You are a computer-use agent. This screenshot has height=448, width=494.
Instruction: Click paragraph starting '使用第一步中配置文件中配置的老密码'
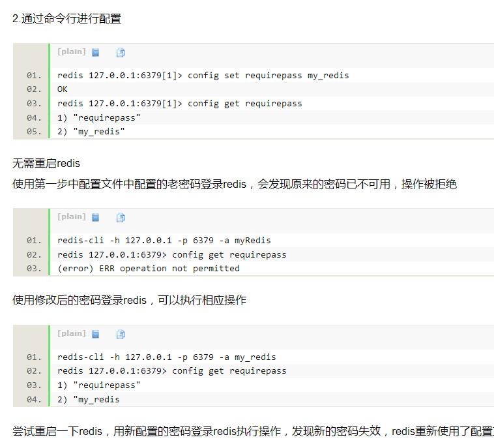[235, 184]
